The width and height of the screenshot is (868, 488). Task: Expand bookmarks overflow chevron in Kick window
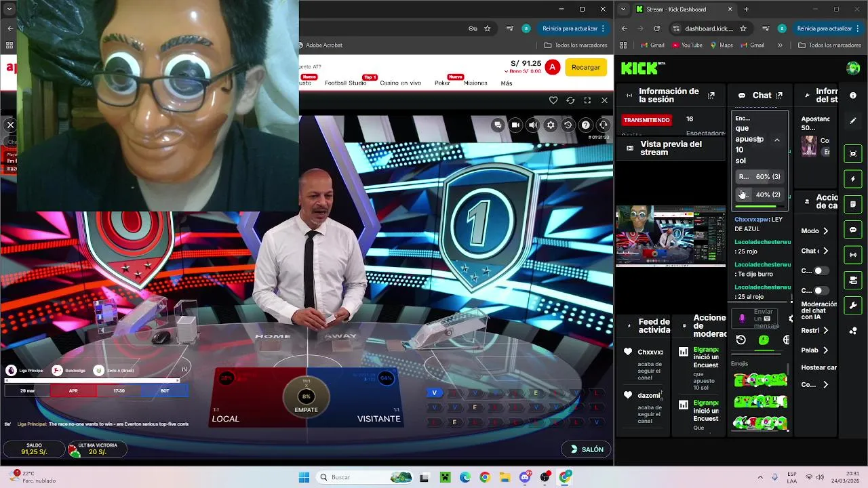(780, 45)
